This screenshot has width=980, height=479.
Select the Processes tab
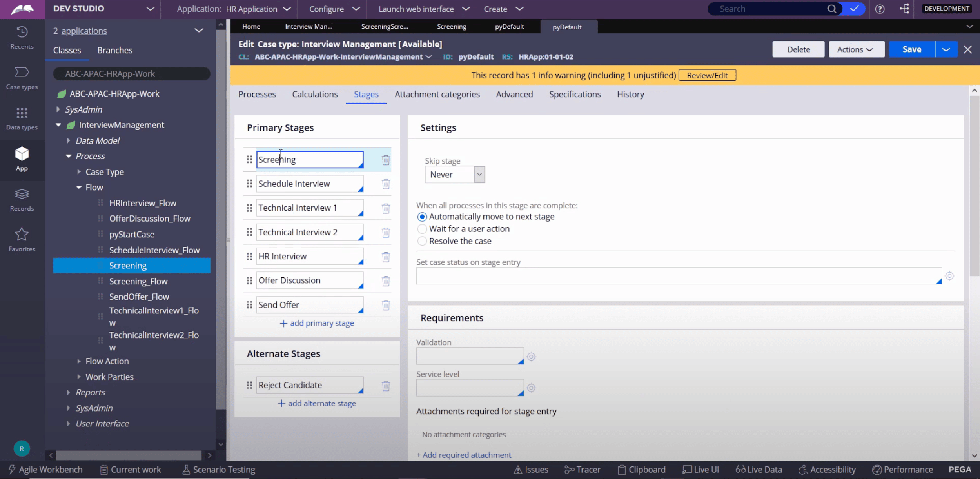[x=257, y=94]
